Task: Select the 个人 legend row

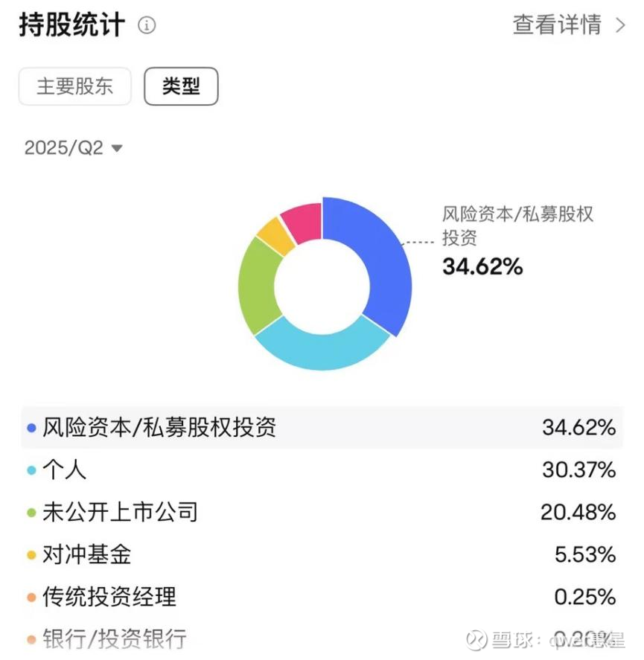Action: (322, 470)
